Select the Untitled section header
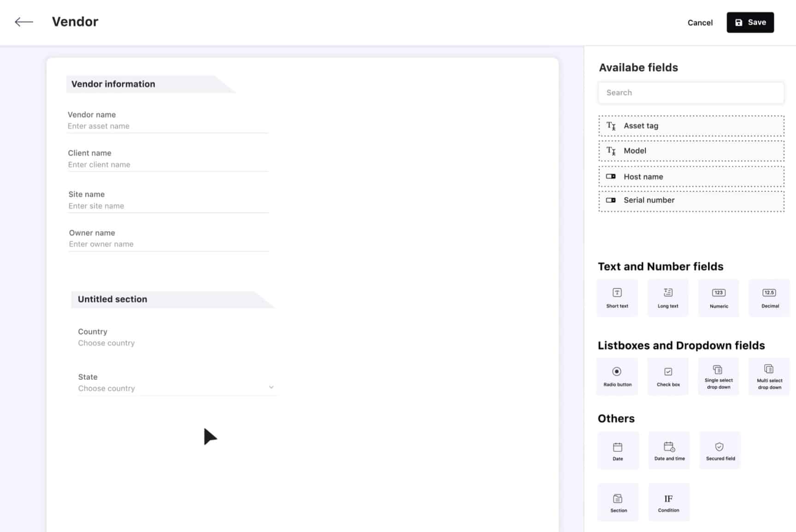 point(172,299)
